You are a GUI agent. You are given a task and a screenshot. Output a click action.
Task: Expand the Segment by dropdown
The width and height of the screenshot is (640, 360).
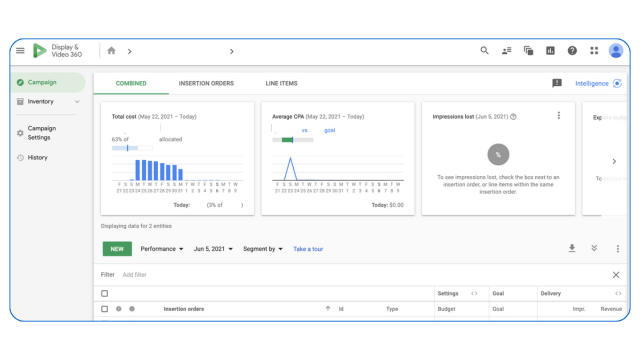[263, 249]
